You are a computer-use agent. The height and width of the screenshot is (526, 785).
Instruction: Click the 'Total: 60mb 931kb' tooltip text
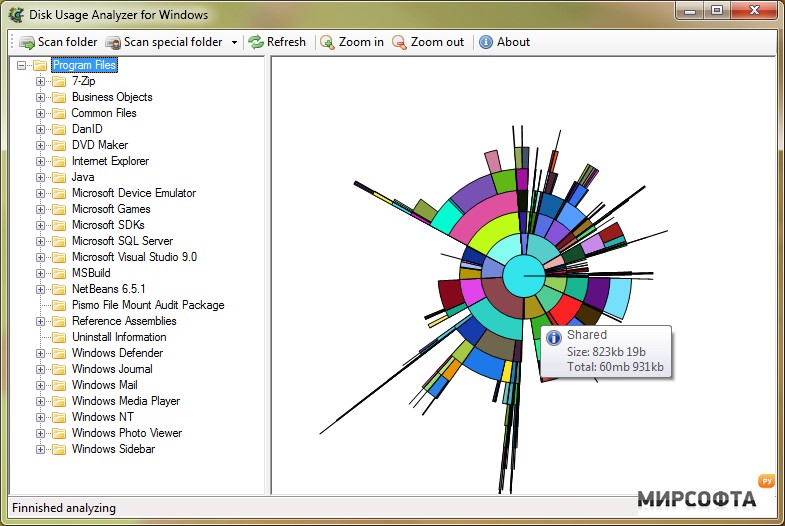point(615,367)
